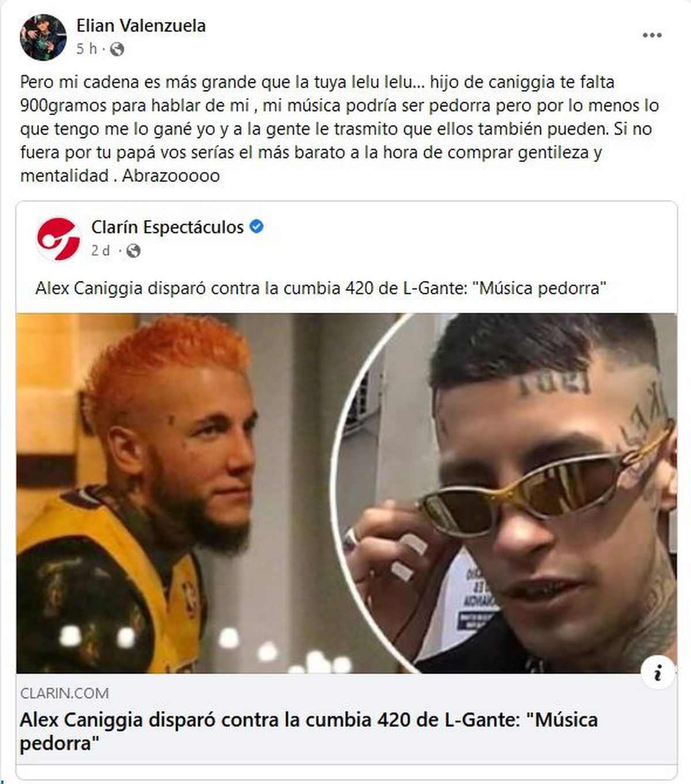The width and height of the screenshot is (691, 784).
Task: Click the word 'Abrazooooo' ending the post
Action: pyautogui.click(x=170, y=175)
